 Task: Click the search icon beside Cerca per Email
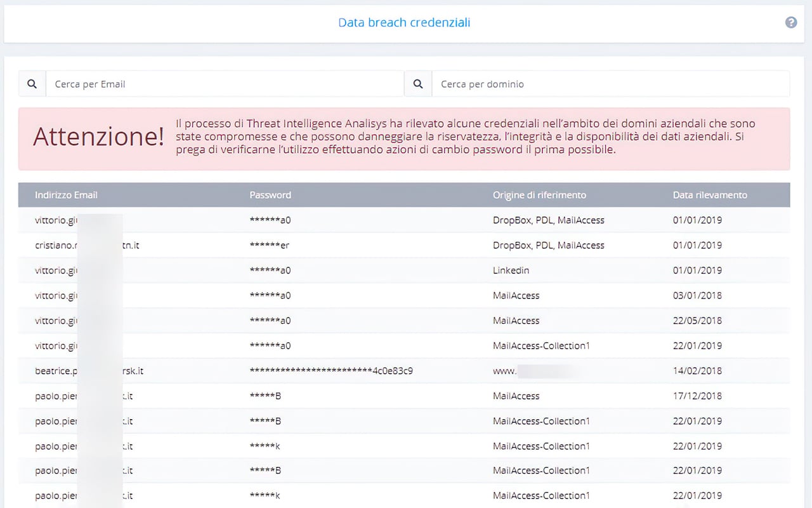point(32,84)
